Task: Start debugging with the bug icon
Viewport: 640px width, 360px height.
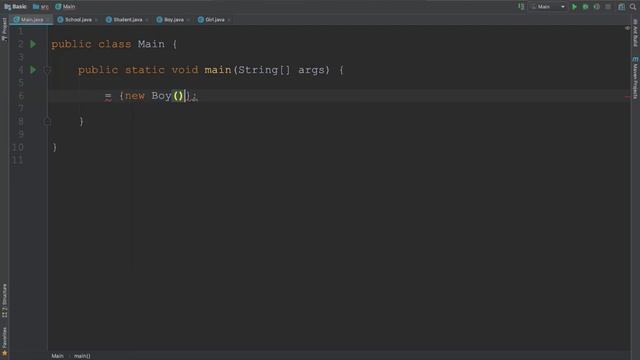Action: 585,7
